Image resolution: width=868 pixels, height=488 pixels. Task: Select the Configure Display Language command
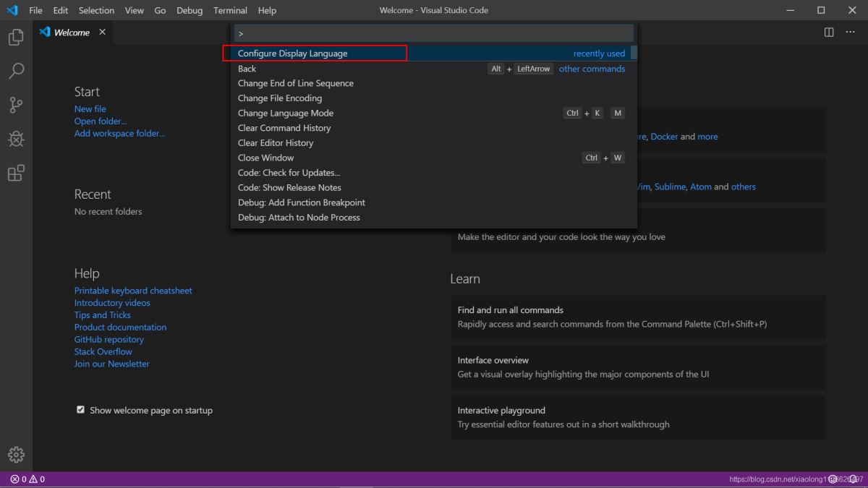292,53
